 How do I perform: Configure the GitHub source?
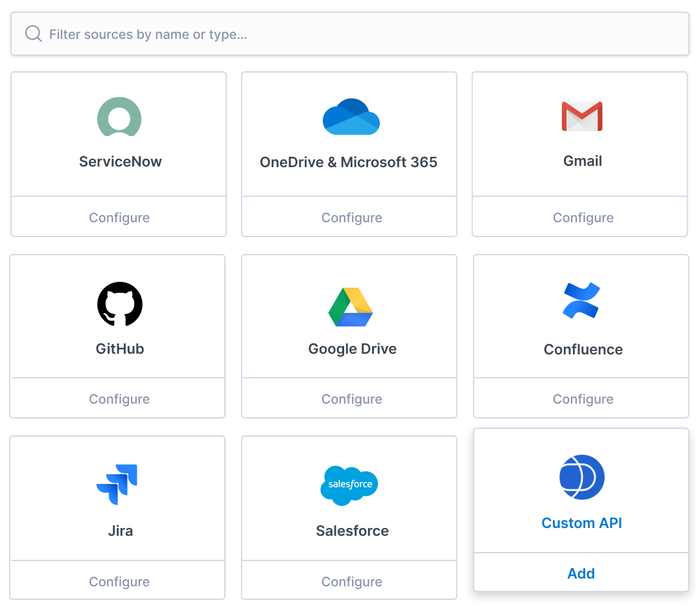click(119, 398)
